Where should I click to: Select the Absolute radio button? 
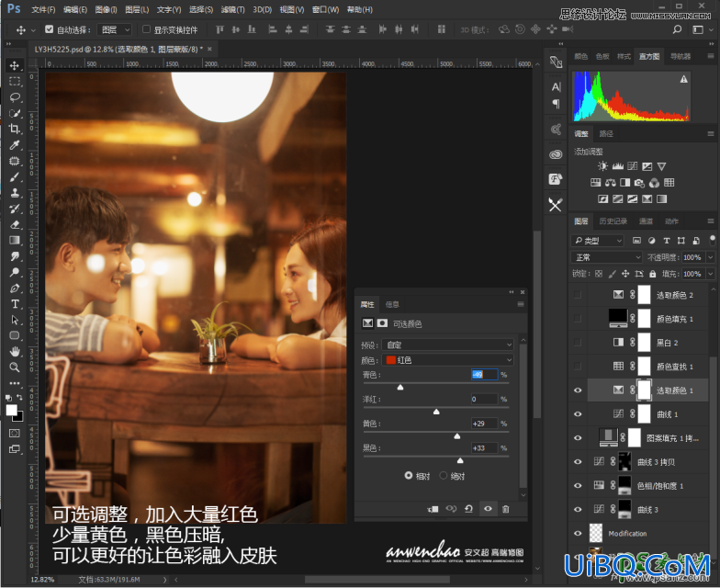(443, 476)
